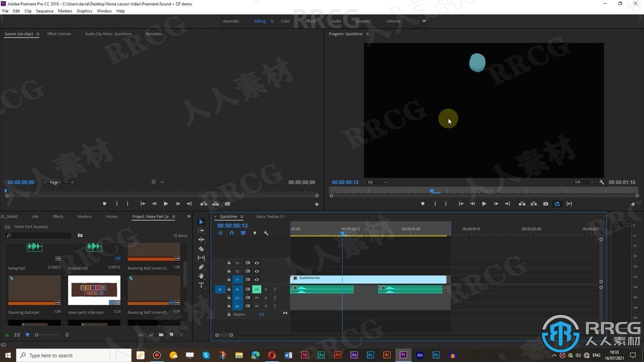Expand hidden panel tabs in Project group
Viewport: 644px width, 362px height.
click(189, 217)
